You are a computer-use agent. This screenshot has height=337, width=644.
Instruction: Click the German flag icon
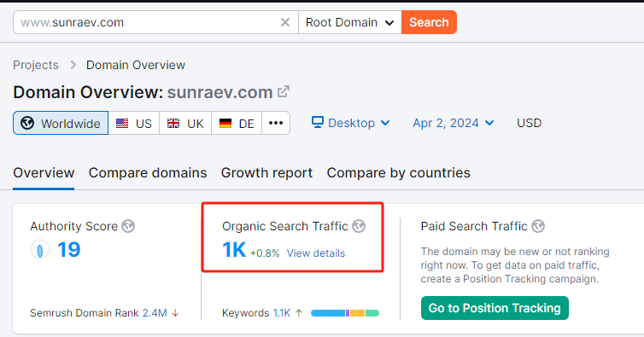tap(225, 123)
